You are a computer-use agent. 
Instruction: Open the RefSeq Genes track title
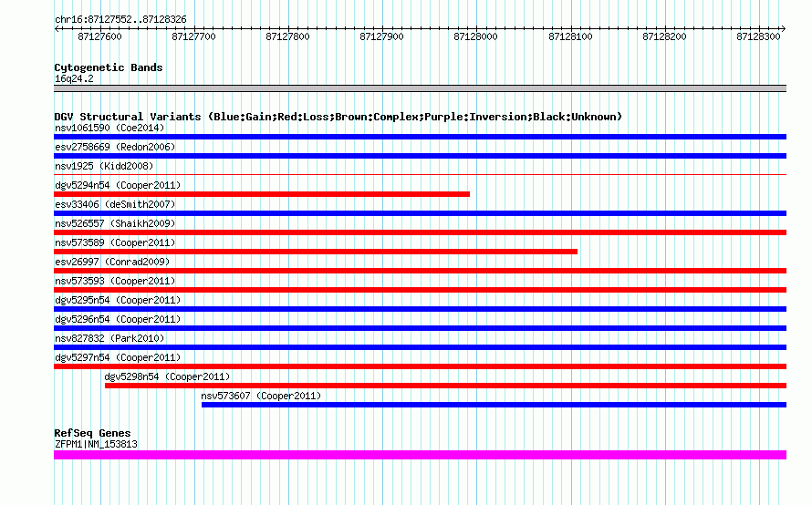tap(92, 433)
